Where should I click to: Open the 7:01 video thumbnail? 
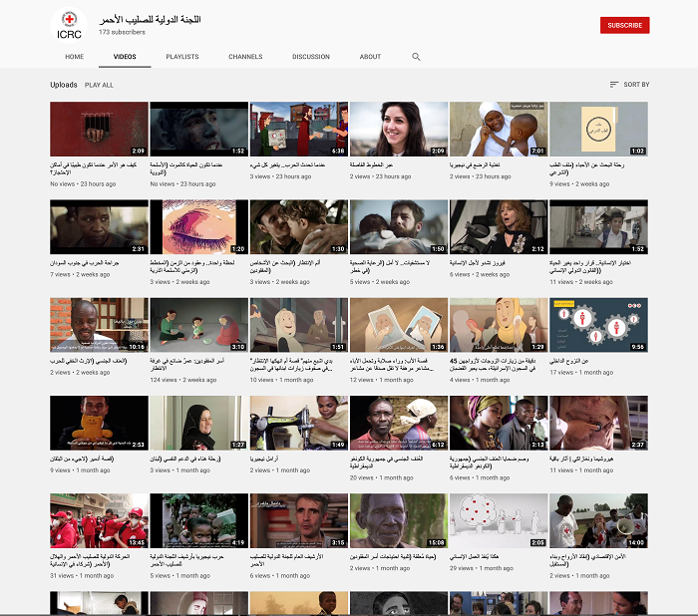pyautogui.click(x=498, y=129)
